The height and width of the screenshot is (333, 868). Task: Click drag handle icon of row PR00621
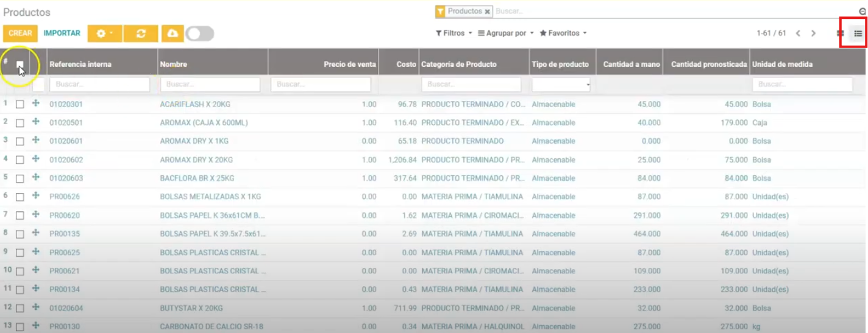pyautogui.click(x=36, y=270)
